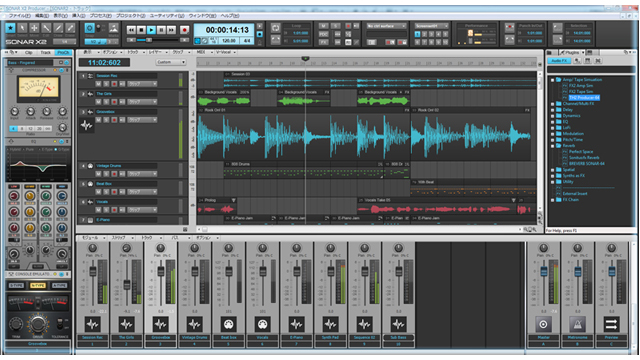
Task: Mute the Vintage Drums track
Action: coord(98,173)
